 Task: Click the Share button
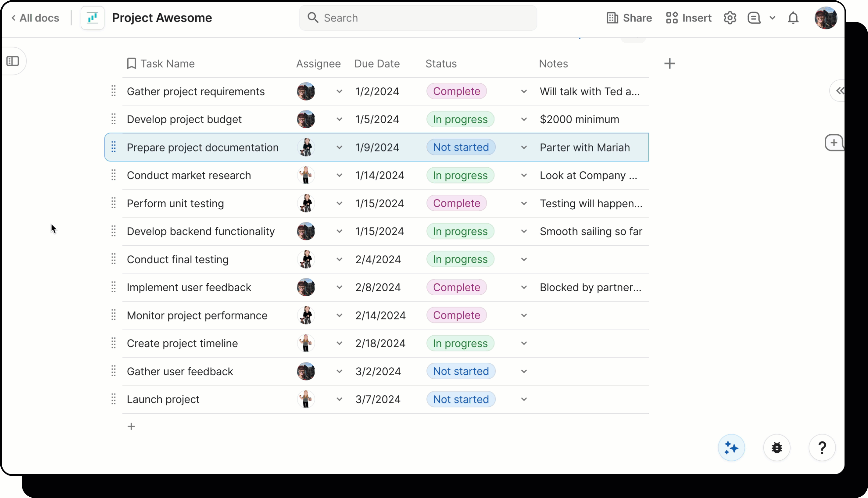click(629, 18)
